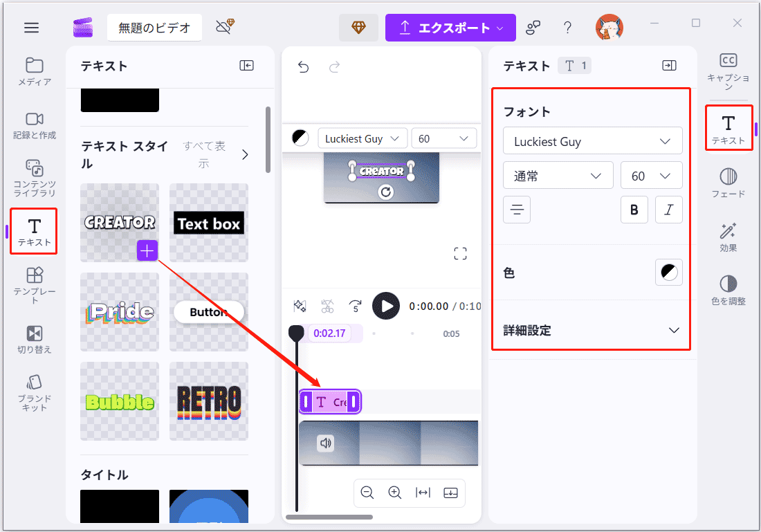Open the ブランドキット panel
This screenshot has width=761, height=532.
[33, 389]
